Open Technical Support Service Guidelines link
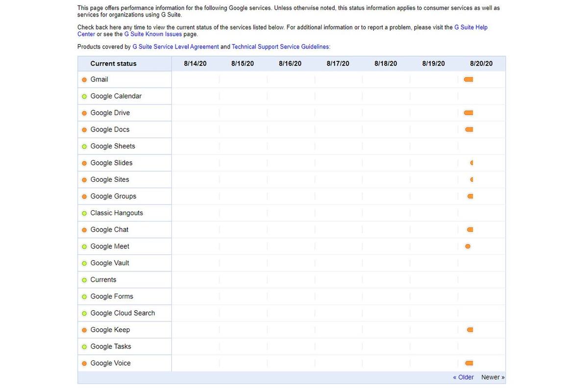The image size is (588, 392). click(x=281, y=47)
